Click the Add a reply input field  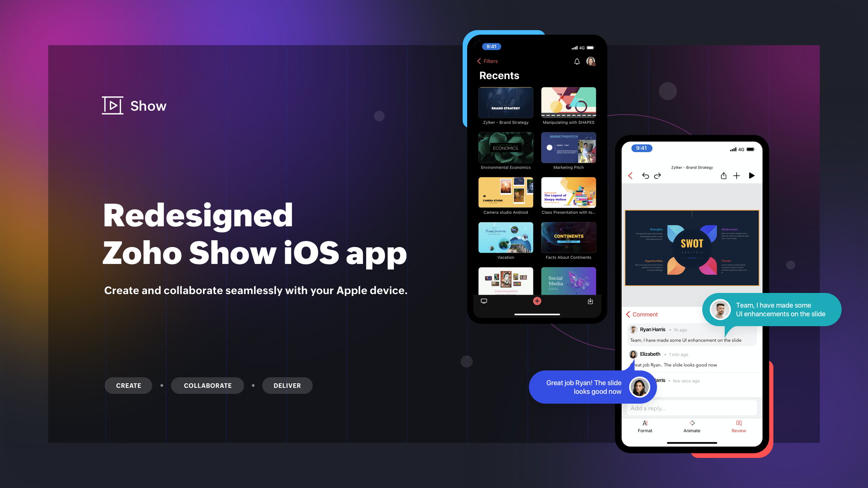pyautogui.click(x=691, y=408)
